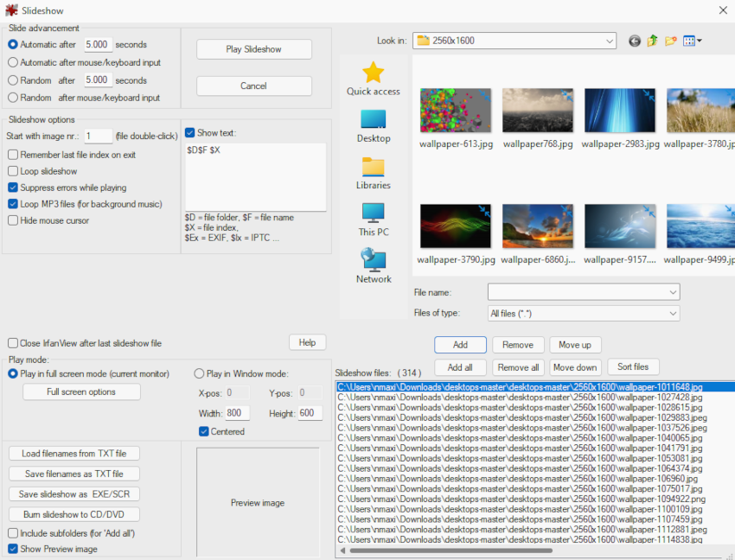Image resolution: width=735 pixels, height=560 pixels.
Task: Toggle the Hide mouse cursor checkbox
Action: pos(13,220)
